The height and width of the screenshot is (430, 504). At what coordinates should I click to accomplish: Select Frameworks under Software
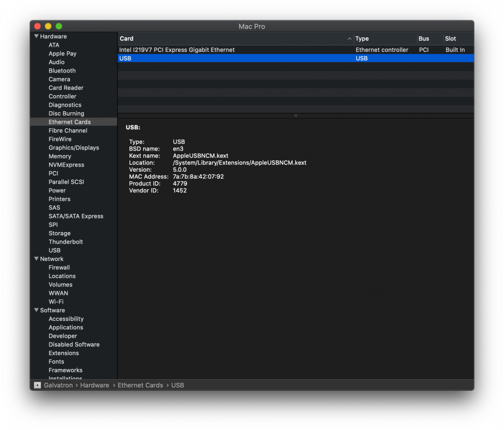[x=65, y=370]
